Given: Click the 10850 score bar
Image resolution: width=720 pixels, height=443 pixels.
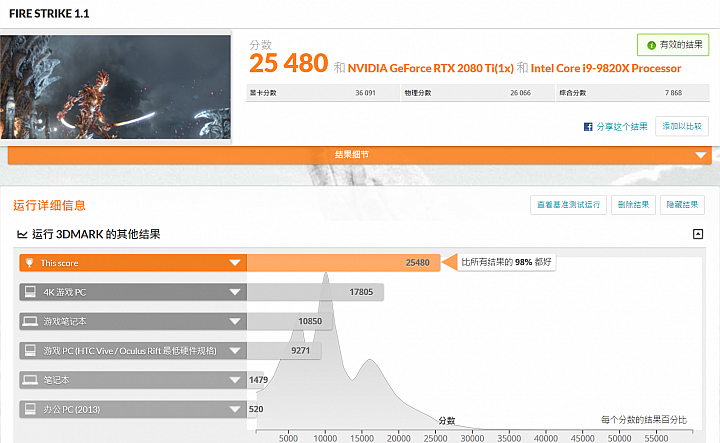Looking at the screenshot, I should click(290, 321).
